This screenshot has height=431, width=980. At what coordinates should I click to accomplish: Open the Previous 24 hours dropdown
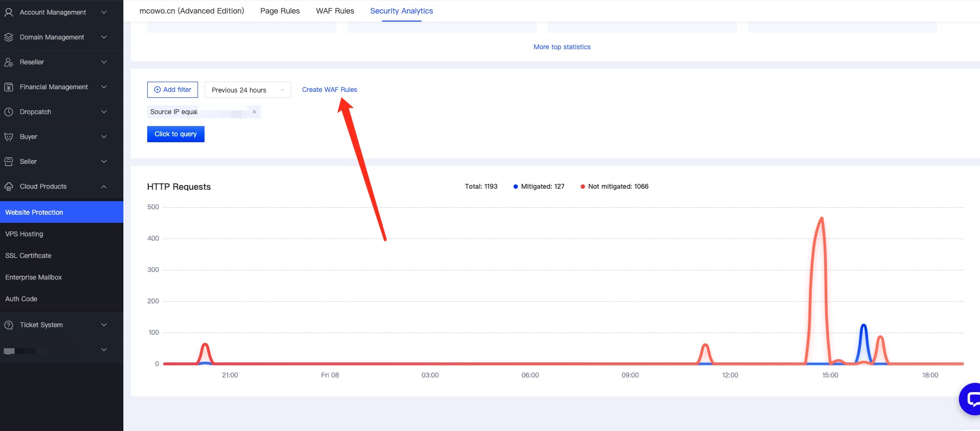click(247, 90)
